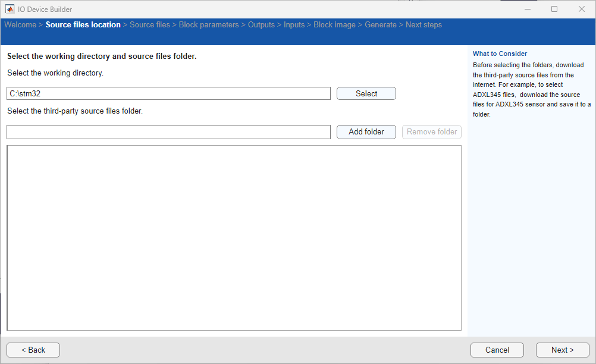The image size is (596, 364).
Task: Click the Remove folder button
Action: [x=432, y=132]
